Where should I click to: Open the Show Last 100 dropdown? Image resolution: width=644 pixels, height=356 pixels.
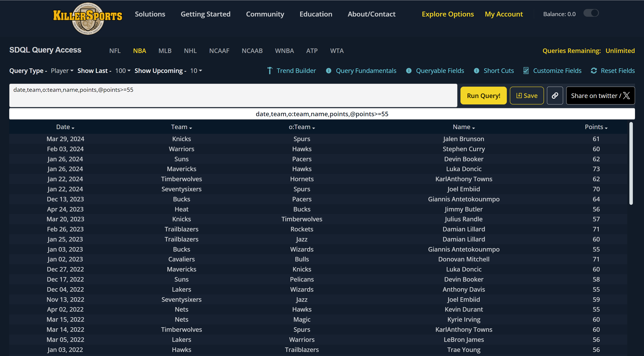click(123, 71)
